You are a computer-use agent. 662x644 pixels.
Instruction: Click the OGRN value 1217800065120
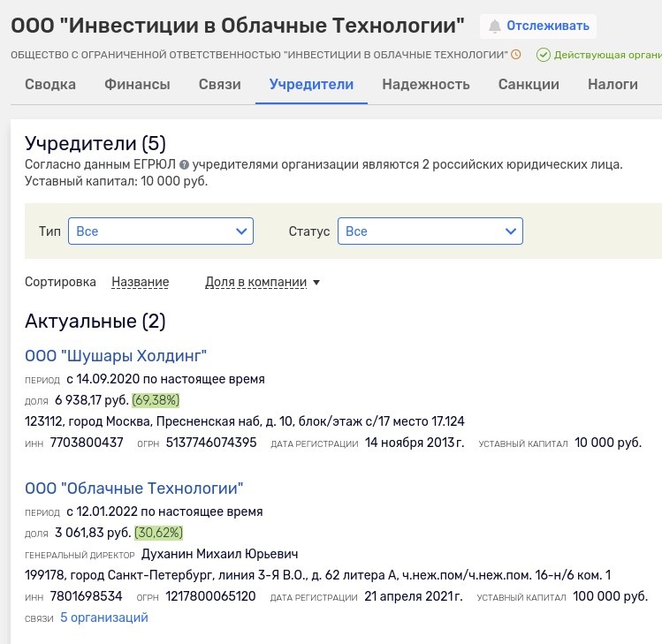(x=210, y=596)
